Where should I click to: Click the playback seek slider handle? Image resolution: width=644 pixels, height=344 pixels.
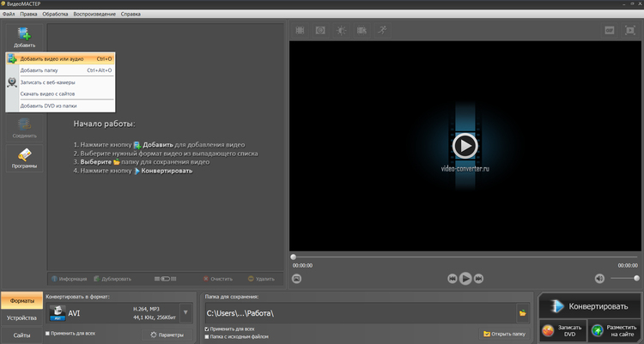[294, 257]
